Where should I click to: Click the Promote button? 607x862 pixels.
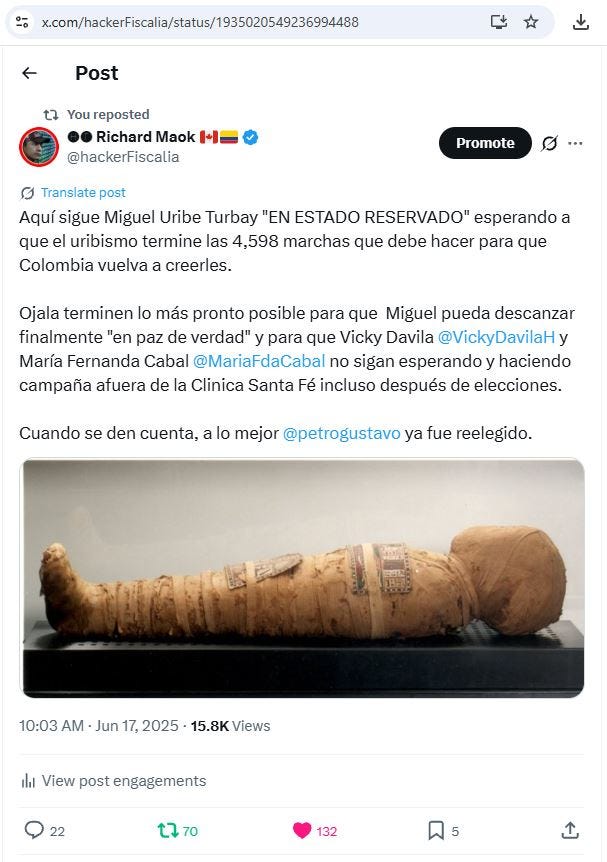coord(485,143)
